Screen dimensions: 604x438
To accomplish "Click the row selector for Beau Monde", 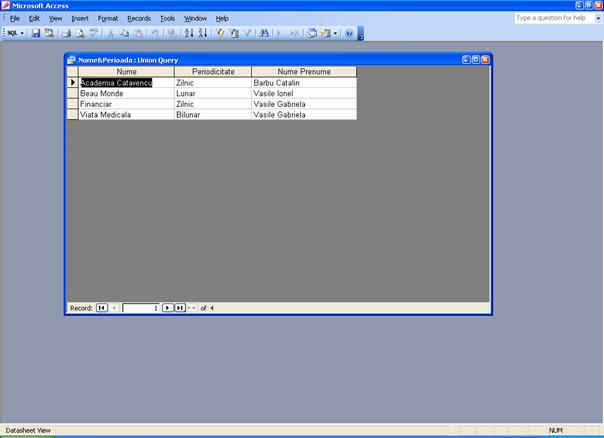I will tap(72, 93).
